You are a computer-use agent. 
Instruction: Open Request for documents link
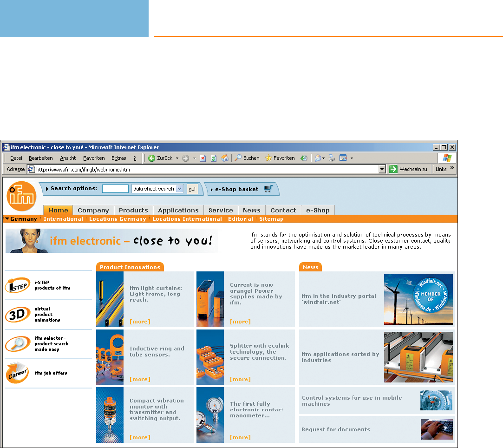coord(335,429)
